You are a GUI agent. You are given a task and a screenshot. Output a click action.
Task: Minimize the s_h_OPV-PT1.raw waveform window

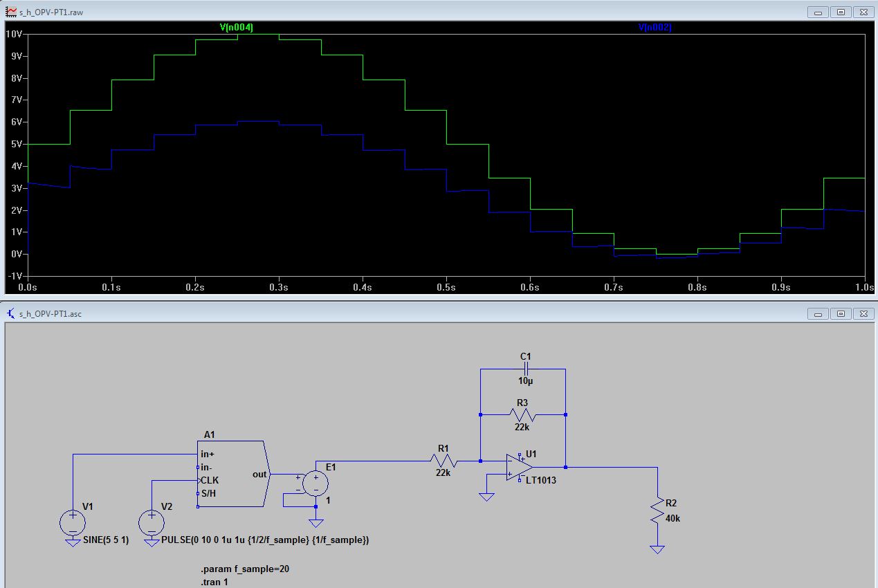[818, 12]
